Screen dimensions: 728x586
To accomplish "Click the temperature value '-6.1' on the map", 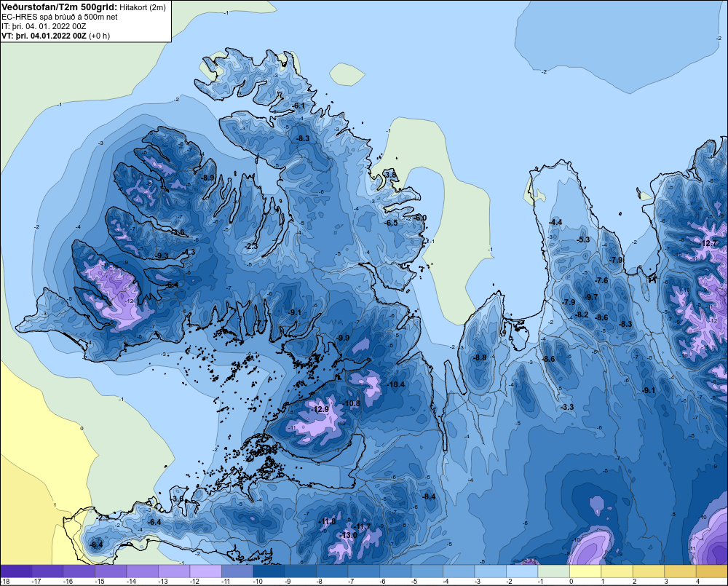I will pyautogui.click(x=298, y=106).
